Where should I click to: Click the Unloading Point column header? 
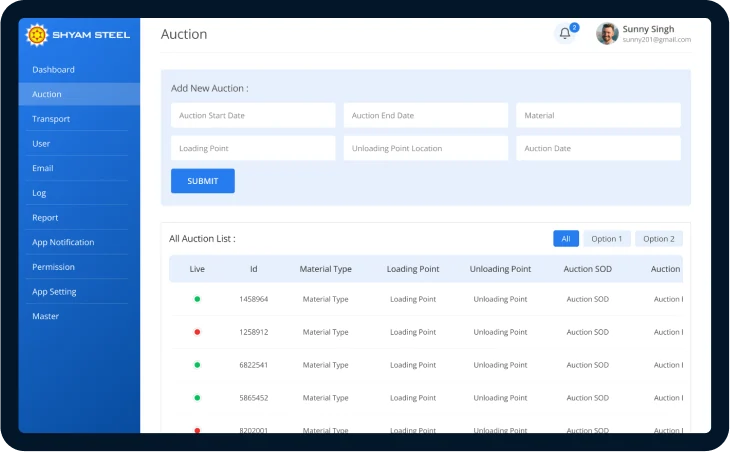pos(500,269)
